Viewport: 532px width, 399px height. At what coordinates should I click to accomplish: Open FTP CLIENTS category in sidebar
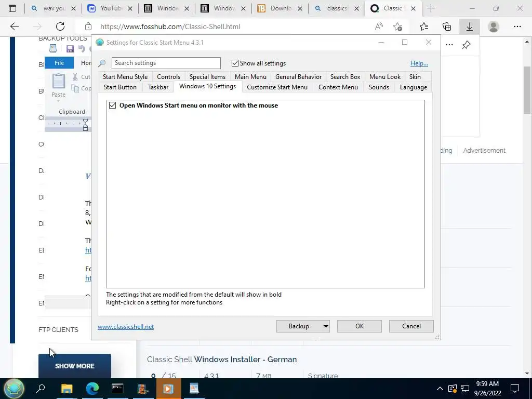(x=58, y=330)
